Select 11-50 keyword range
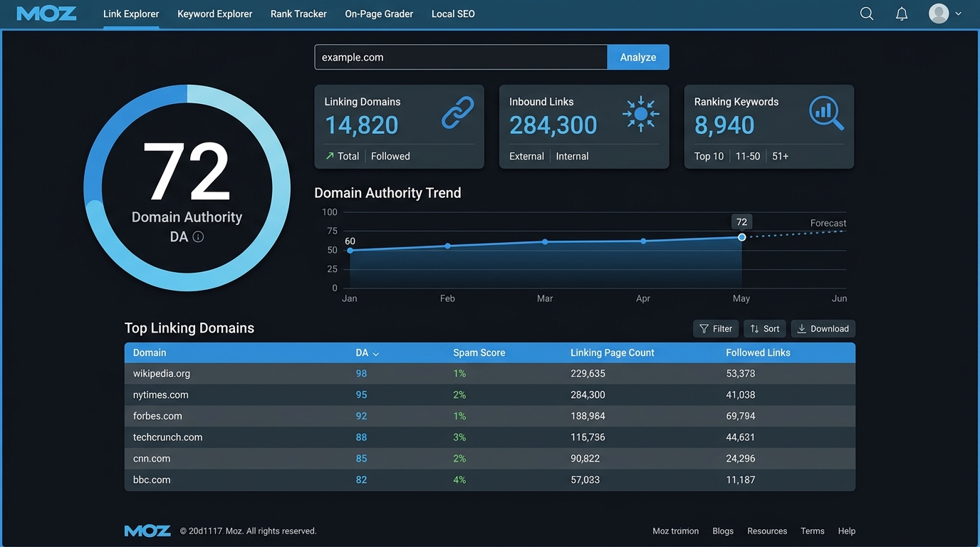 pos(748,156)
